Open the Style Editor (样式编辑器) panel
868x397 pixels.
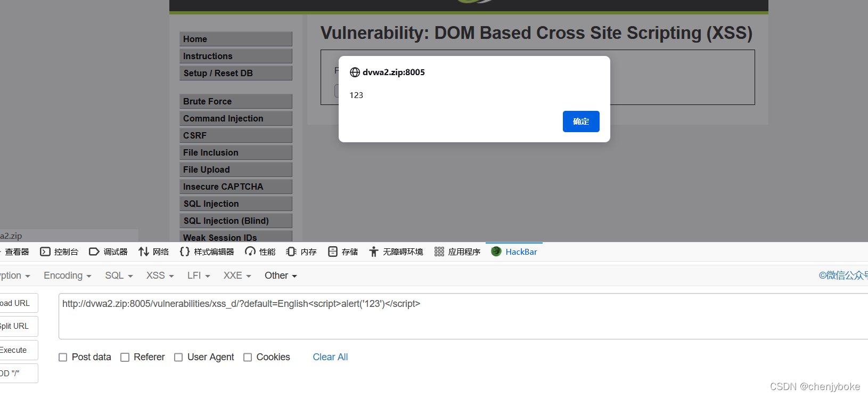pyautogui.click(x=207, y=252)
